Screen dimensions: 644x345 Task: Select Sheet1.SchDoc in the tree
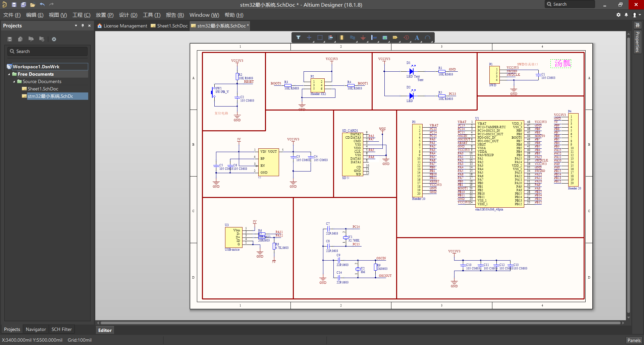pyautogui.click(x=43, y=89)
